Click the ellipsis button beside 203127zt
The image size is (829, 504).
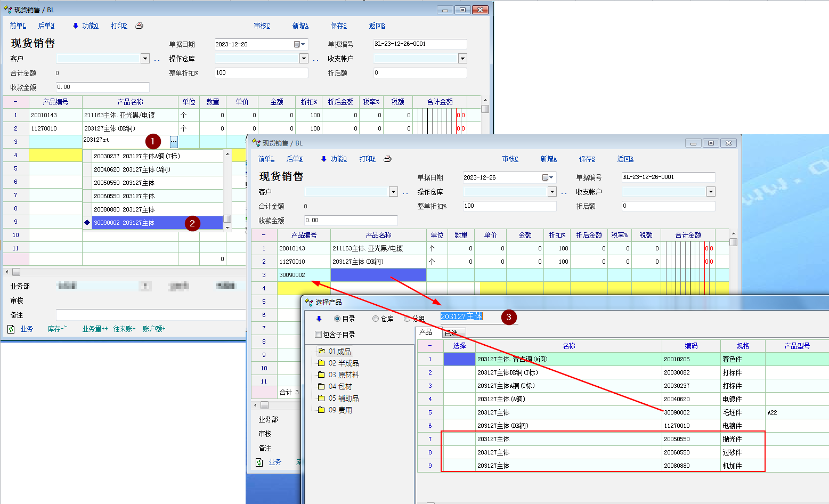tap(174, 142)
